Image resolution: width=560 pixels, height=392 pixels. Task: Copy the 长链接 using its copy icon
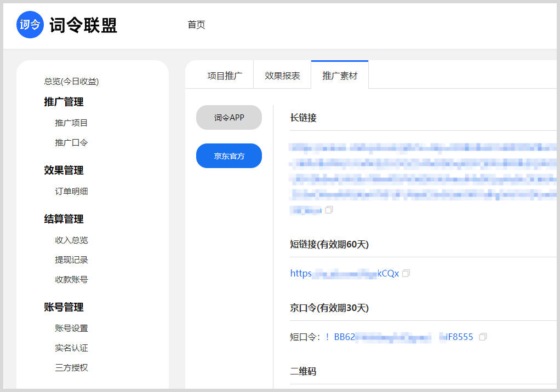click(329, 209)
